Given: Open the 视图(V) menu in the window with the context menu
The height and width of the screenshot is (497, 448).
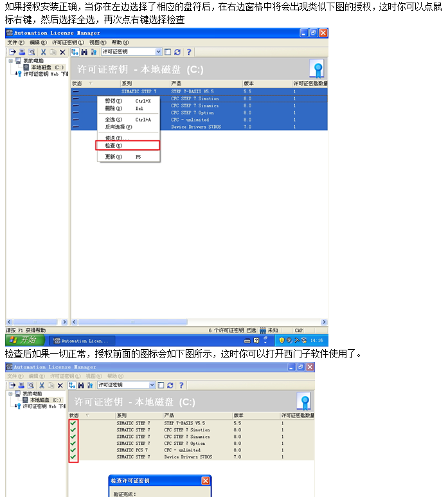Looking at the screenshot, I should pos(98,42).
